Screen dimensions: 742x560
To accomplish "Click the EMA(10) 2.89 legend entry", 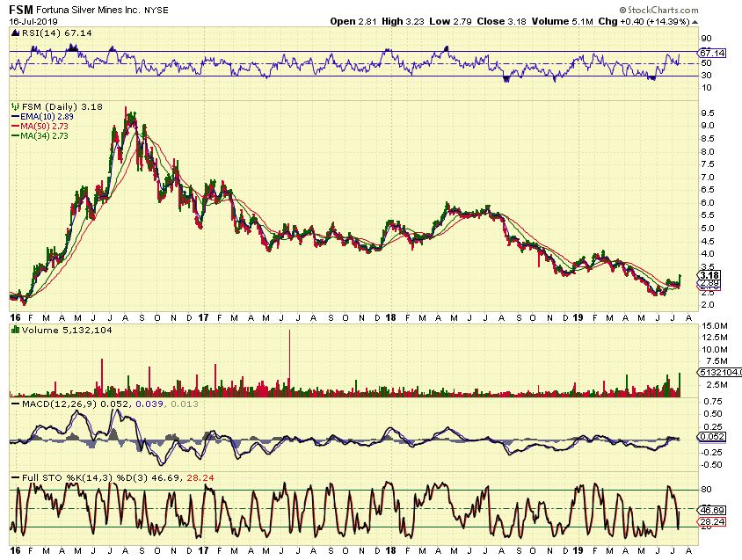I will [x=47, y=116].
